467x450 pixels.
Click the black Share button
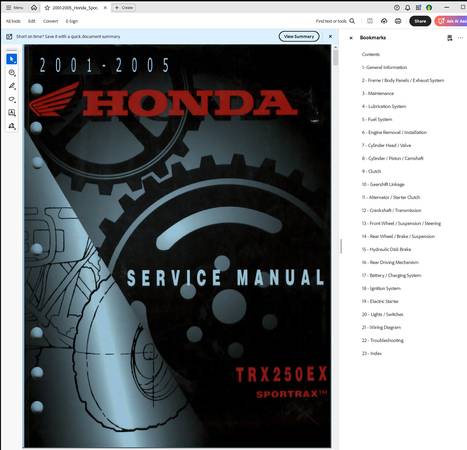(x=420, y=21)
